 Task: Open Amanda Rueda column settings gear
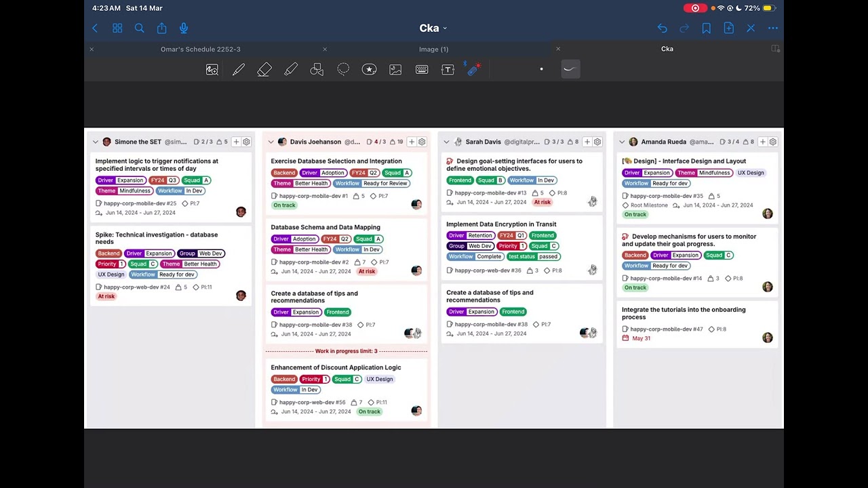pos(773,142)
